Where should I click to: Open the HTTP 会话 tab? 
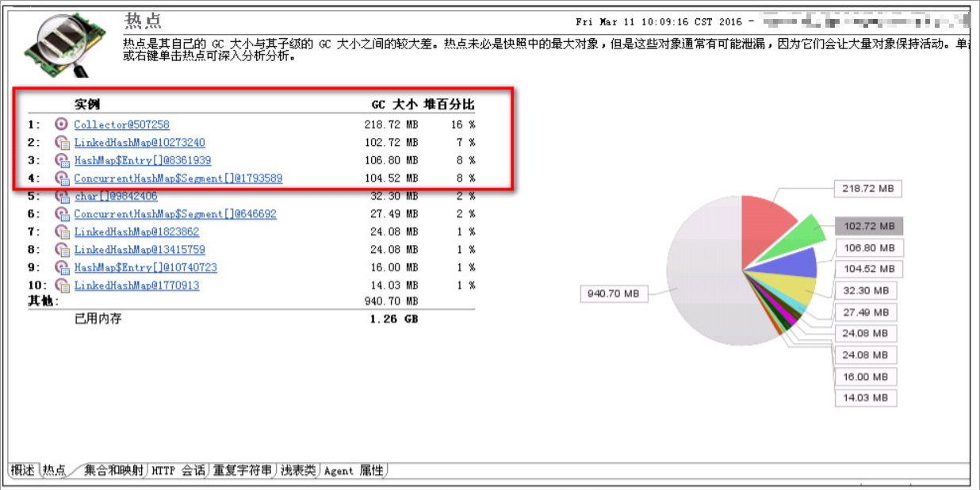[178, 470]
